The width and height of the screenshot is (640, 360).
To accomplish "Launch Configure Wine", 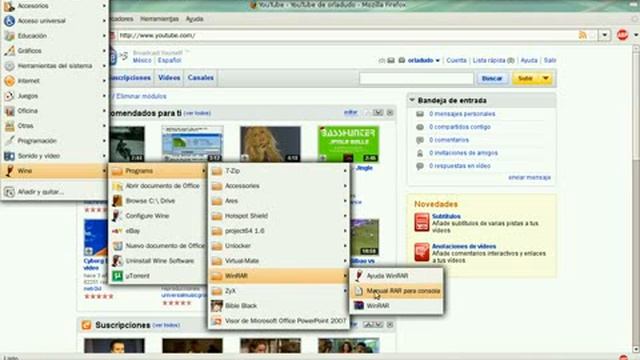I will point(158,216).
